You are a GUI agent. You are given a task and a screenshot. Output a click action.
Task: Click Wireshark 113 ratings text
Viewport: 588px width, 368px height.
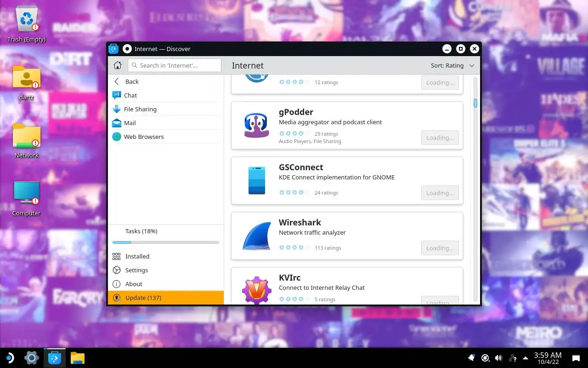tap(328, 248)
